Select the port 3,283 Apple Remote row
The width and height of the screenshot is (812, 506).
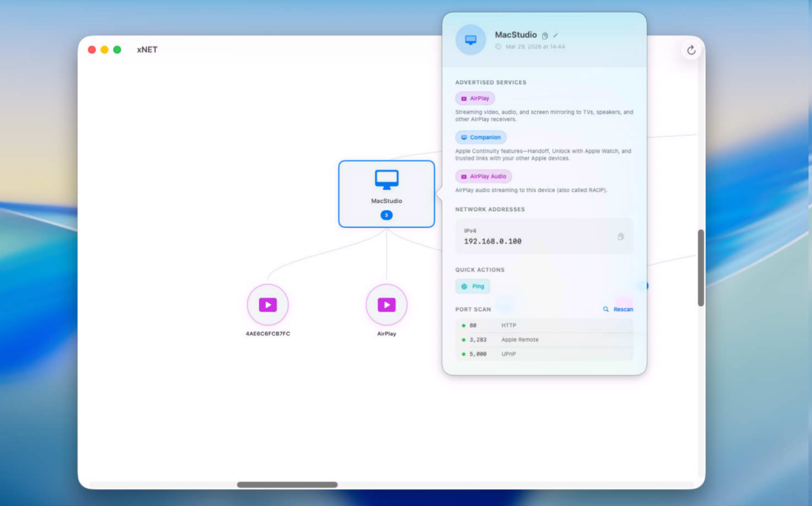[544, 339]
